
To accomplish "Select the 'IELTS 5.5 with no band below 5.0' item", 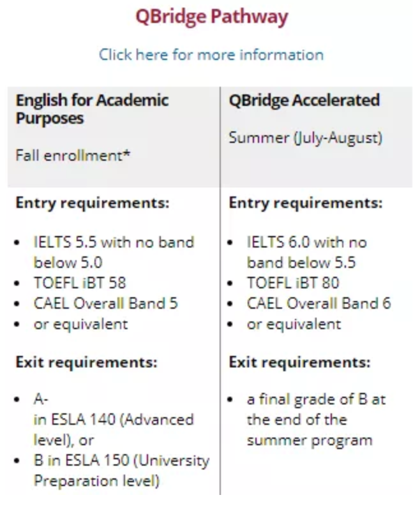I will (x=113, y=252).
